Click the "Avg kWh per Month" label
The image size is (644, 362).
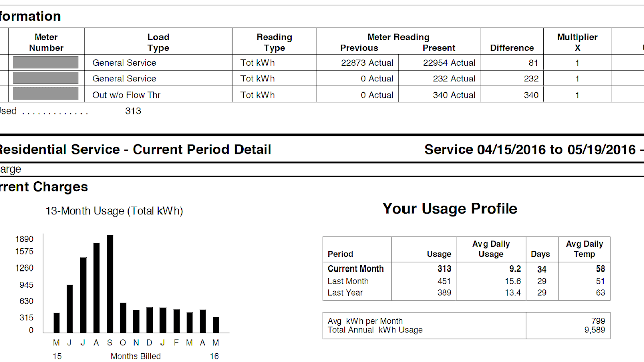point(365,321)
